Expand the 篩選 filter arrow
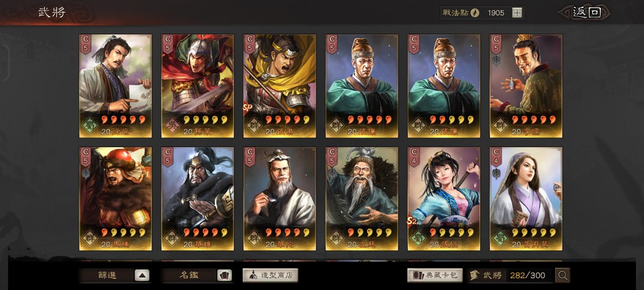The width and height of the screenshot is (644, 290). coord(142,275)
